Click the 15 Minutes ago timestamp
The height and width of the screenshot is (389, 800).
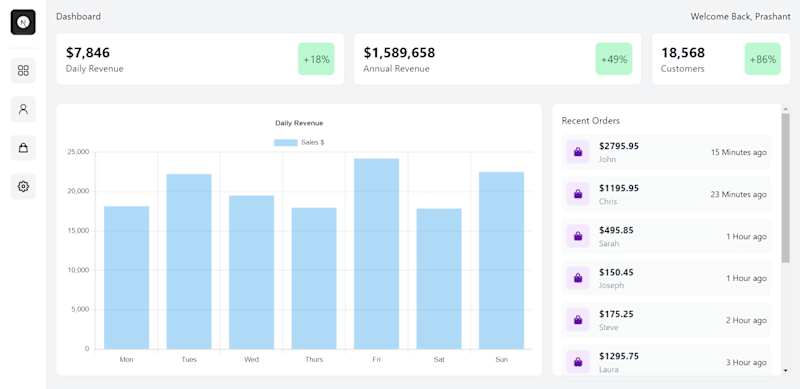738,152
